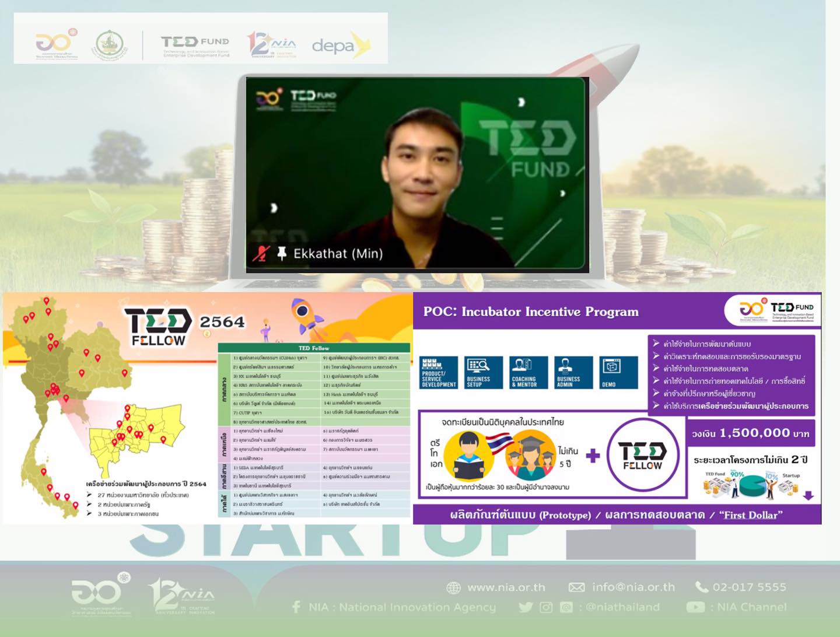This screenshot has height=637, width=840.
Task: Click the Twitter bird icon in footer
Action: click(526, 607)
